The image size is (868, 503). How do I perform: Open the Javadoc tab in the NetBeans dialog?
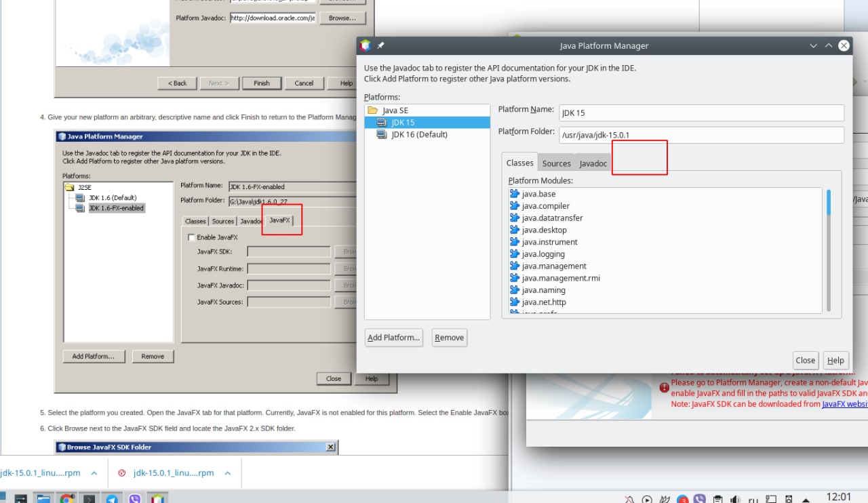593,163
